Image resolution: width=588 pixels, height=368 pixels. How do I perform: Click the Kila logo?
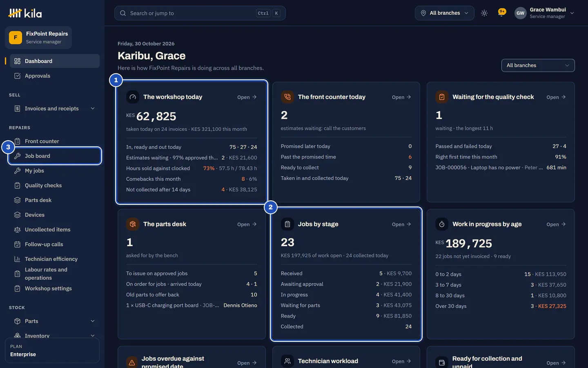pos(25,13)
